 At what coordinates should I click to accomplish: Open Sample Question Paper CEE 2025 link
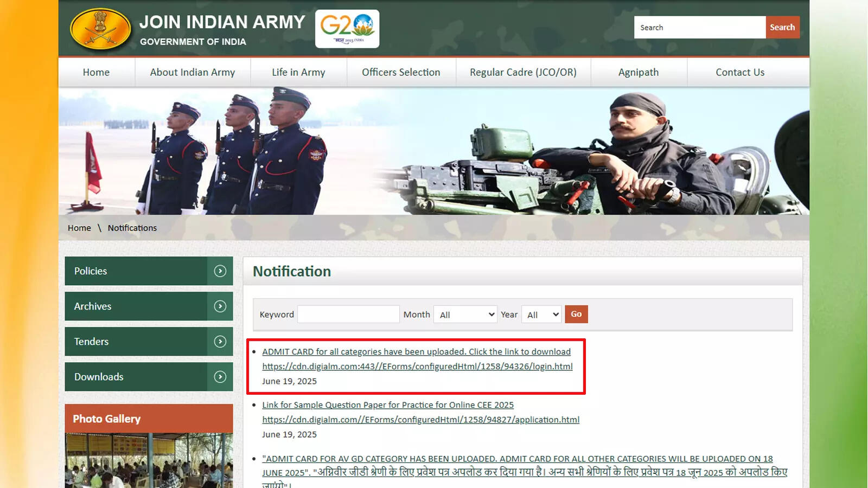[387, 405]
